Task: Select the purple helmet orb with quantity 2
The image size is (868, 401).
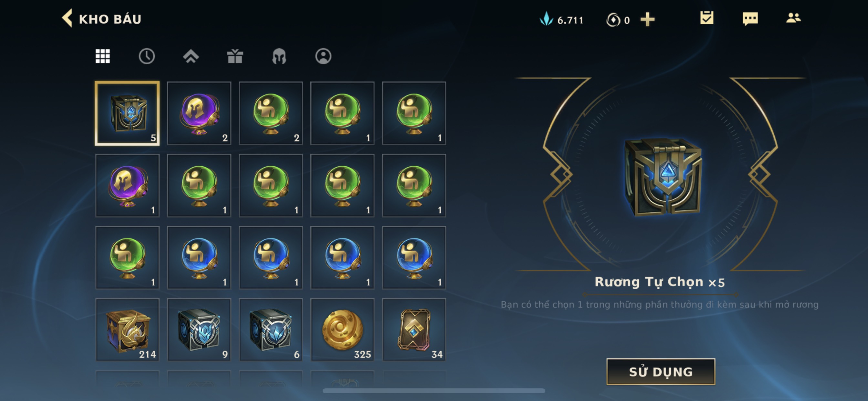Action: point(199,113)
